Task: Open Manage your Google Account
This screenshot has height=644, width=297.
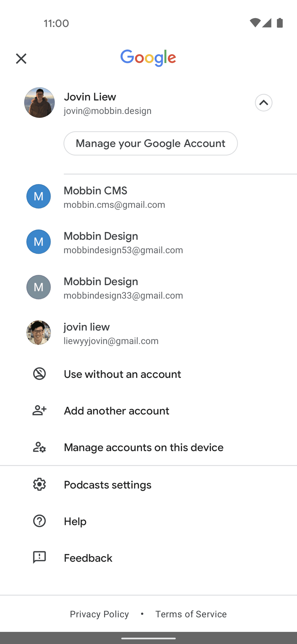Action: pyautogui.click(x=151, y=144)
